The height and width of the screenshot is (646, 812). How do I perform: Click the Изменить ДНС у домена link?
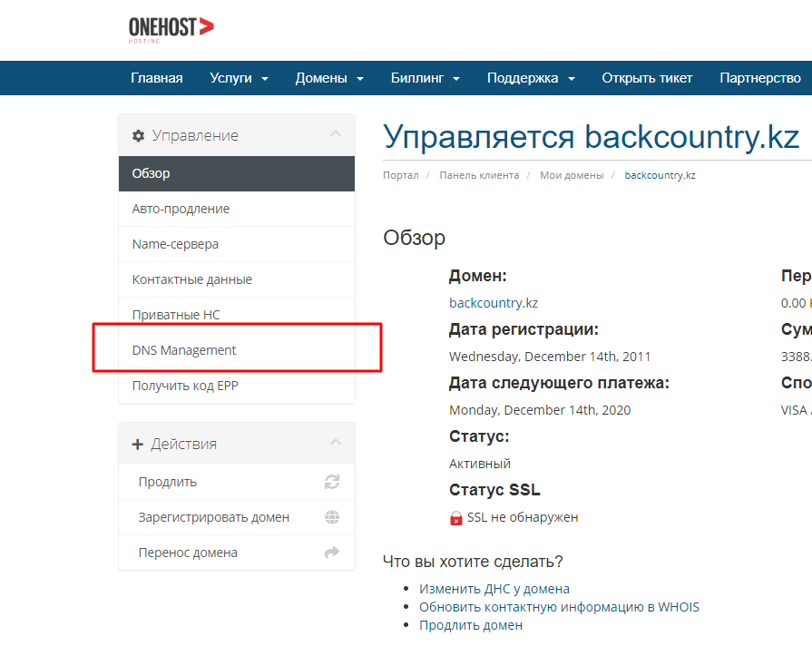point(494,589)
